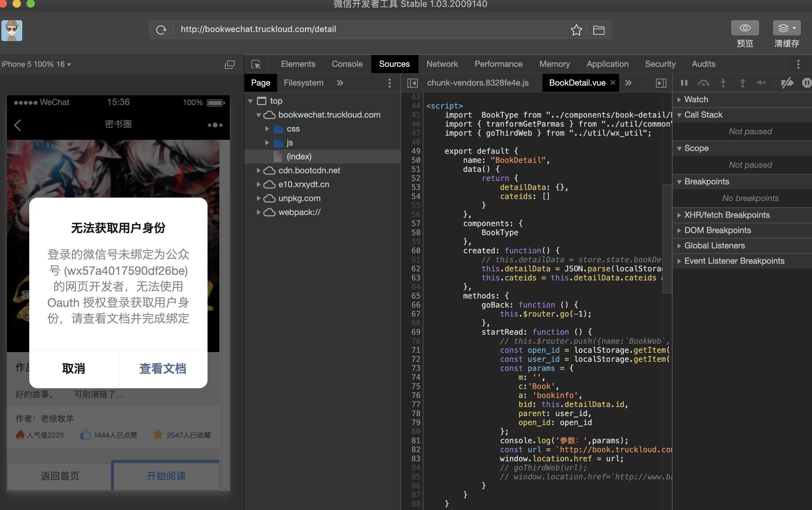Click the reload page icon in address bar
The width and height of the screenshot is (812, 510).
point(161,30)
